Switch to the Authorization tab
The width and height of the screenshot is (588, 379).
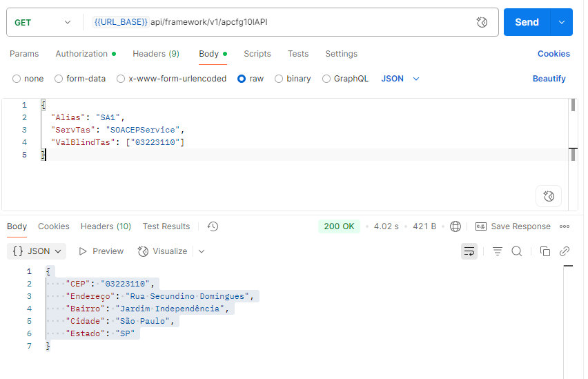(81, 54)
